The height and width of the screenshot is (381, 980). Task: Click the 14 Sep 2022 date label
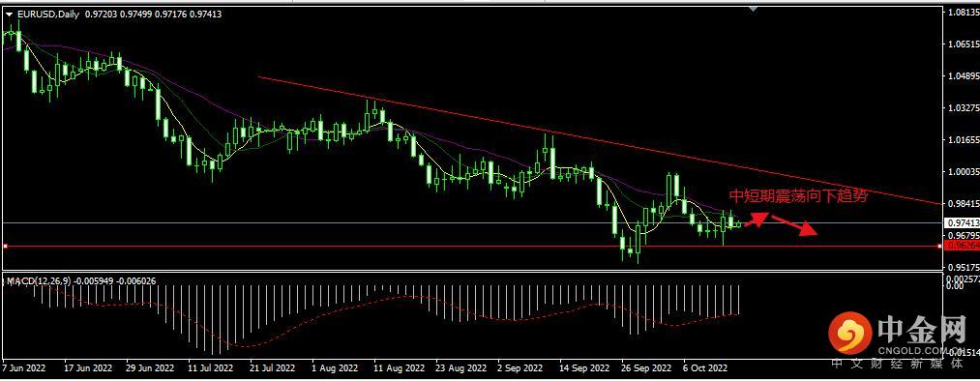point(583,368)
